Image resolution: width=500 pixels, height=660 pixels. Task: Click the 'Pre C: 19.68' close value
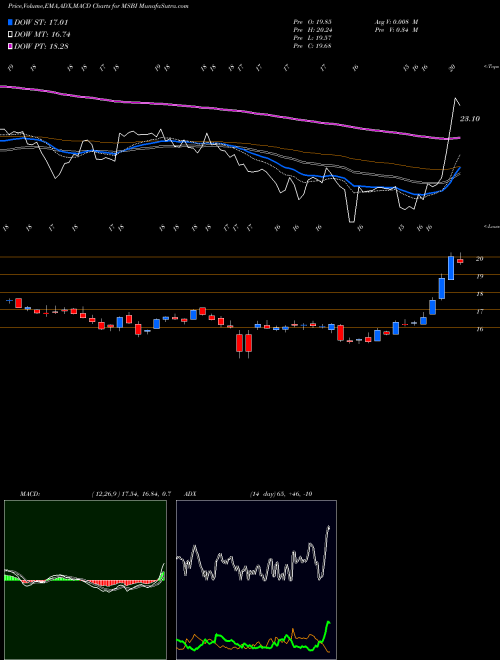coord(312,46)
